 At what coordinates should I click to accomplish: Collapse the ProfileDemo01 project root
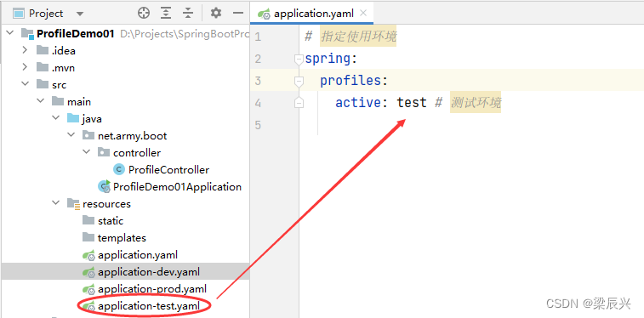pos(11,33)
